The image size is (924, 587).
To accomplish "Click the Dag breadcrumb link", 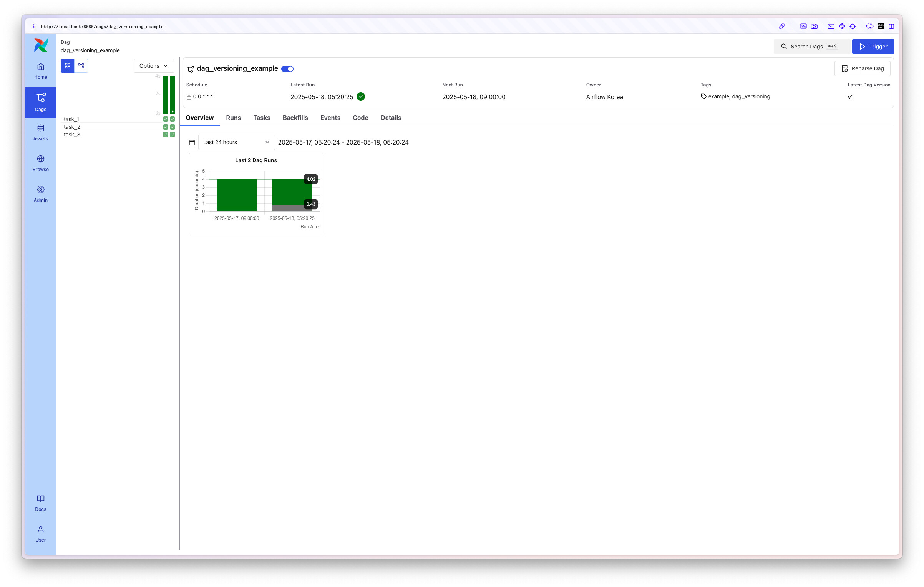I will [x=65, y=42].
